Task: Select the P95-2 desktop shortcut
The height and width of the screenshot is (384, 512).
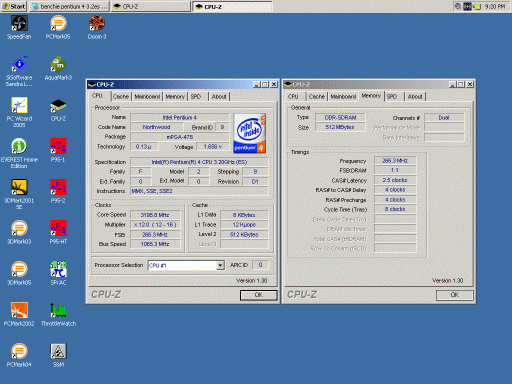Action: coord(58,191)
